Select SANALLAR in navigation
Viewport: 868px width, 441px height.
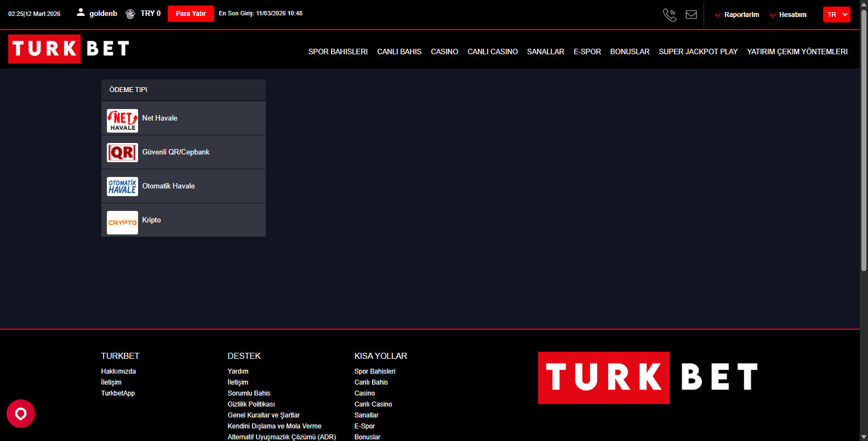tap(546, 51)
